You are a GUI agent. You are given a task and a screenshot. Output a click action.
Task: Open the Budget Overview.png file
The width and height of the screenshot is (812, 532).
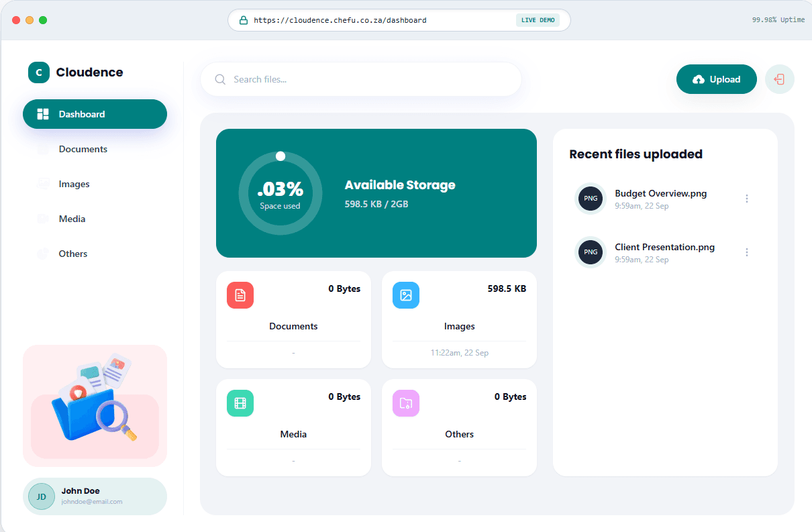tap(661, 193)
